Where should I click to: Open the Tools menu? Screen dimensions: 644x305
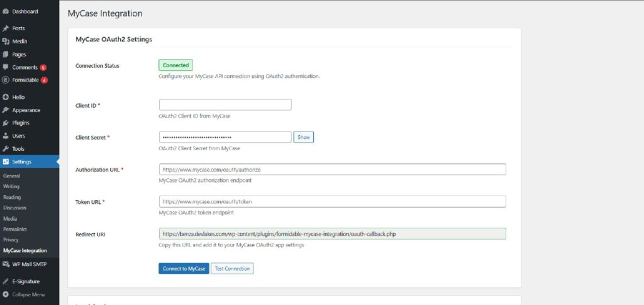18,149
